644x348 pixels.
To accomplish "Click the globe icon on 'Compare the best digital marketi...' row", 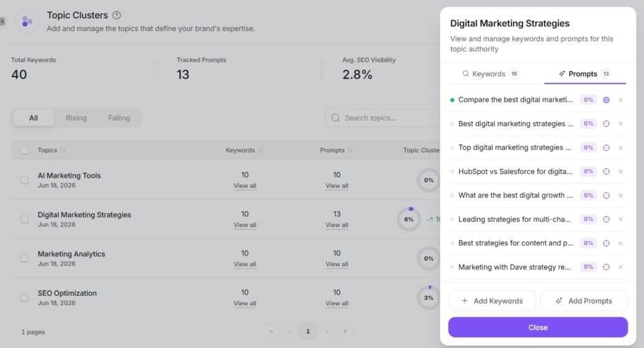I will (606, 100).
